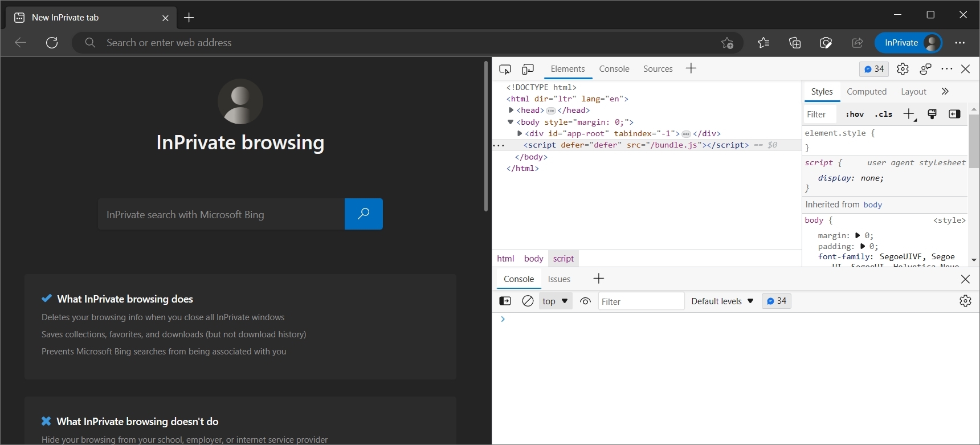This screenshot has height=445, width=980.
Task: Open DevTools settings gear
Action: [903, 69]
